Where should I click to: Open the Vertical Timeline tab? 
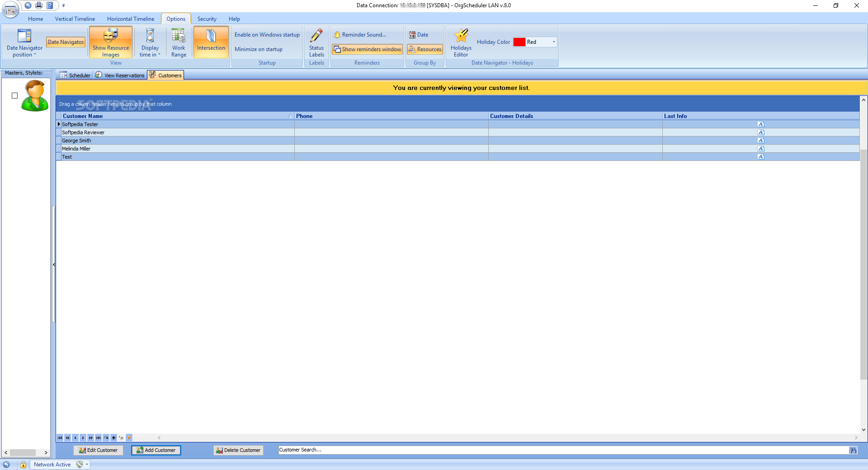pyautogui.click(x=75, y=19)
